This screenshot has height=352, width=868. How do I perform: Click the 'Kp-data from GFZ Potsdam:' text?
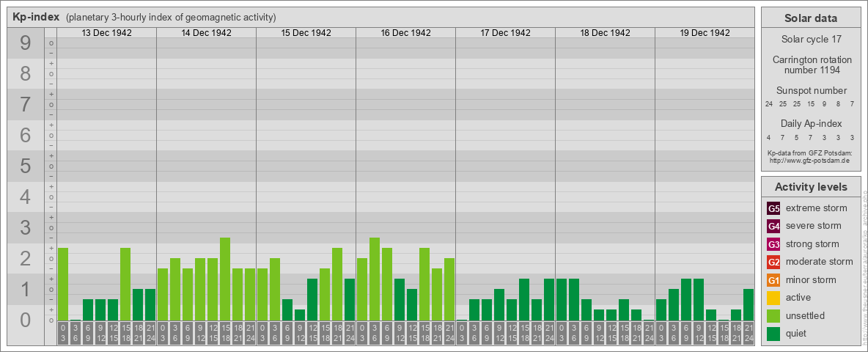pyautogui.click(x=809, y=153)
